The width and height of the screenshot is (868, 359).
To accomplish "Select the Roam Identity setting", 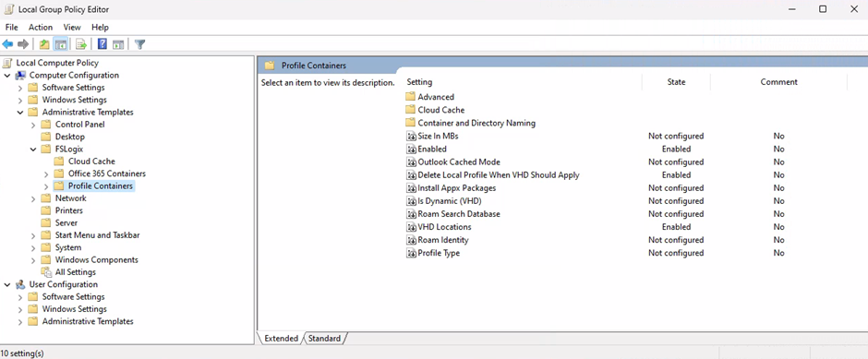I will (443, 240).
